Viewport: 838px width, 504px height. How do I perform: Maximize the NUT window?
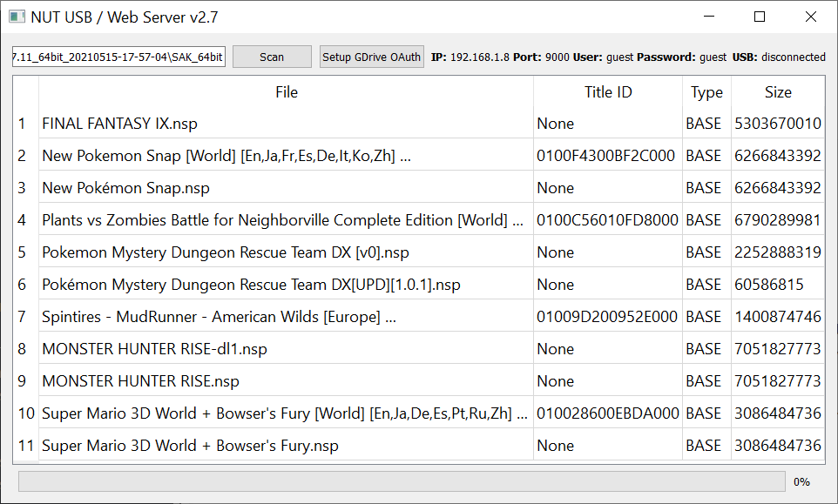(x=759, y=17)
